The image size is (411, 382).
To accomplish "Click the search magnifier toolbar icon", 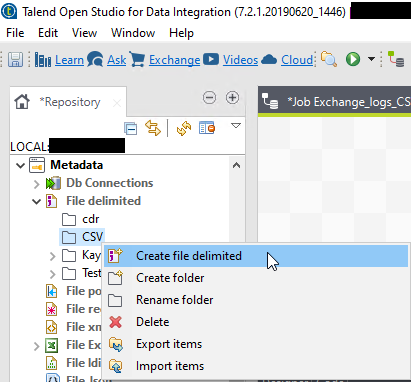I will click(x=329, y=59).
